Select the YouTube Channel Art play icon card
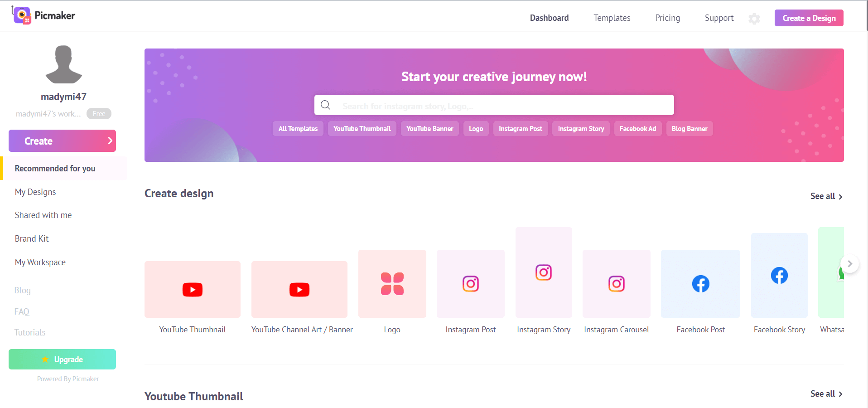 pyautogui.click(x=299, y=289)
